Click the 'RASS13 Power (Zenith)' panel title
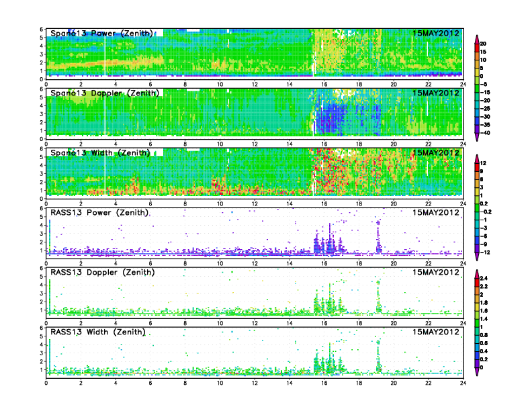The height and width of the screenshot is (411, 532). click(x=99, y=213)
